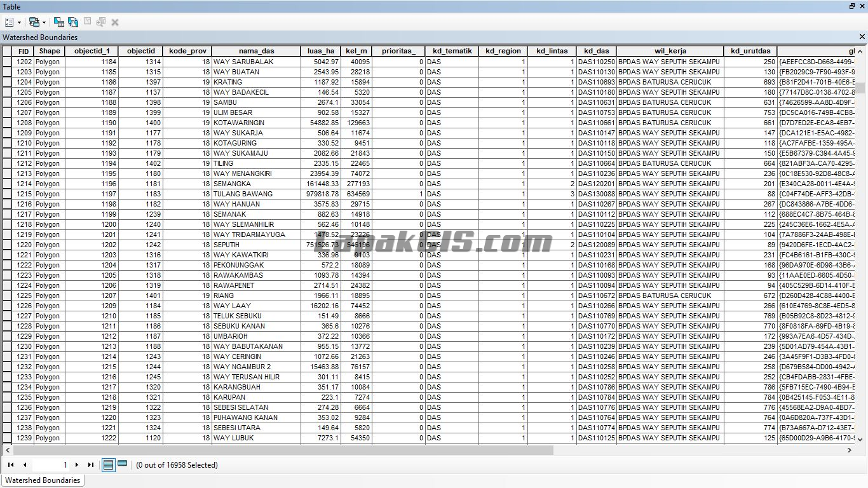The height and width of the screenshot is (488, 868).
Task: Click inside the record number field
Action: pyautogui.click(x=51, y=465)
